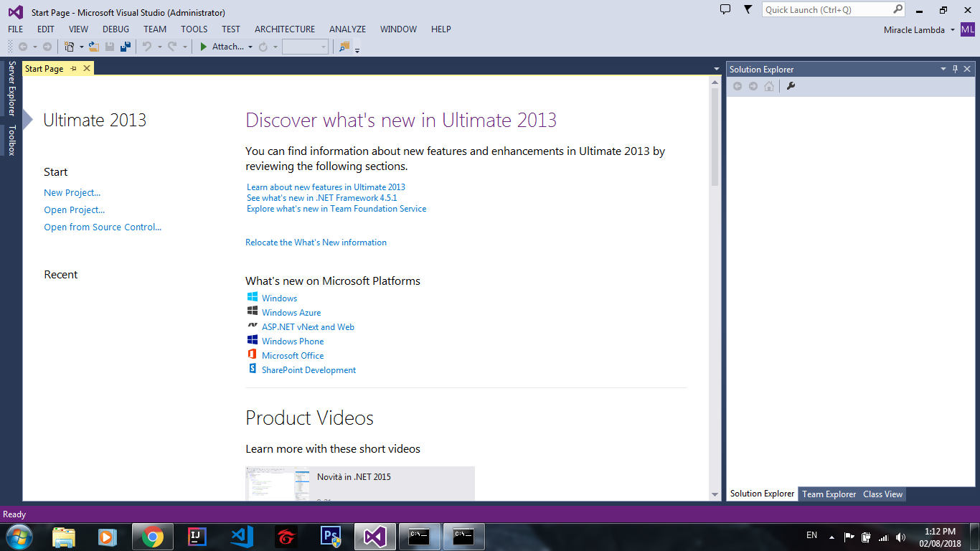The image size is (980, 551).
Task: Open the document tab list dropdown arrow
Action: click(x=717, y=69)
